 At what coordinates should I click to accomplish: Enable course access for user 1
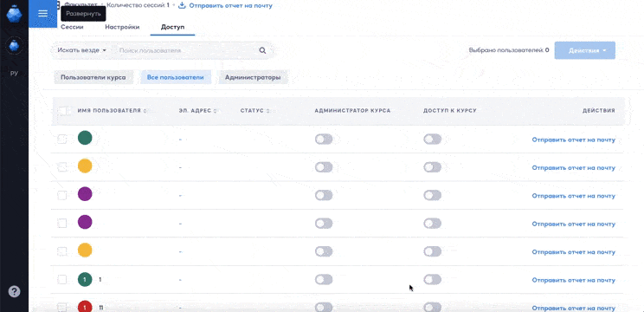click(x=433, y=280)
